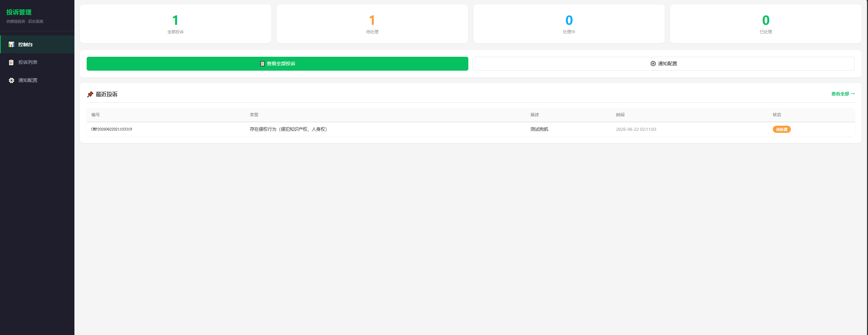Screen dimensions: 868x335
Task: Select the 处理中 statistics card
Action: 569,24
